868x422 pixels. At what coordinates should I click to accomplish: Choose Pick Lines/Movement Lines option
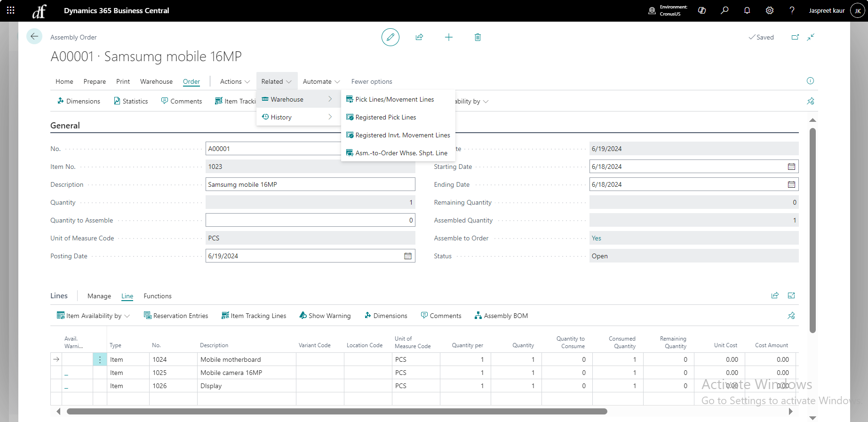pos(394,99)
